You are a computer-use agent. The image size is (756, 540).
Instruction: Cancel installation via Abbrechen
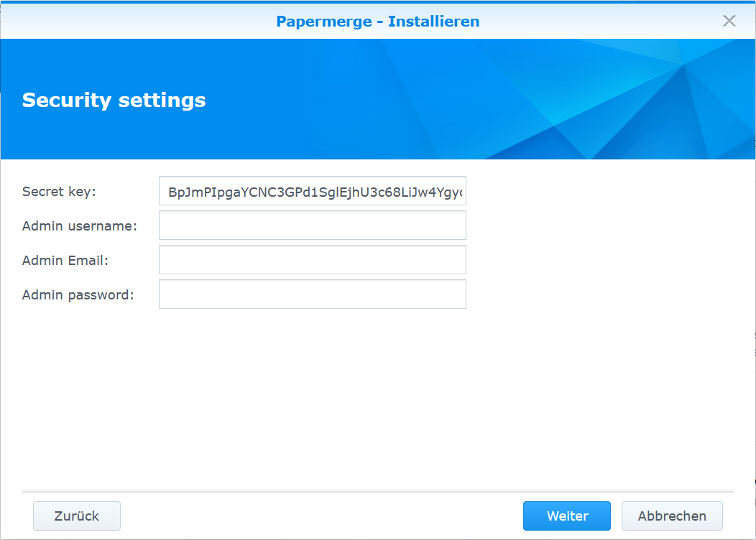tap(672, 516)
